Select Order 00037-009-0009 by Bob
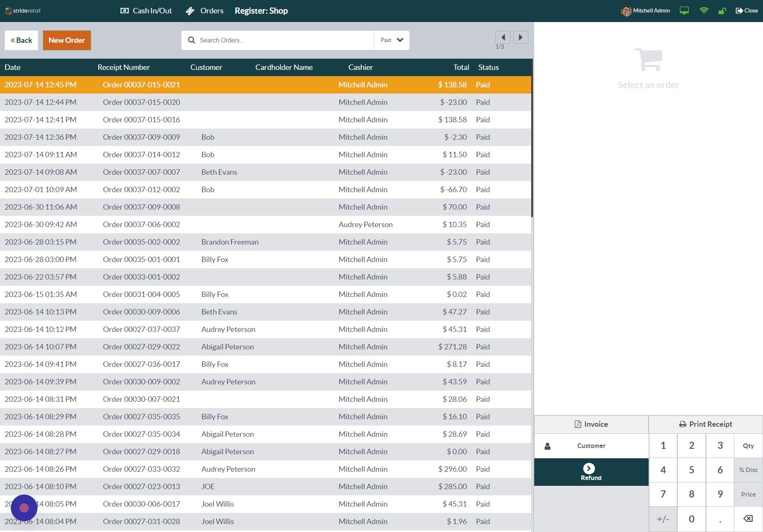This screenshot has width=763, height=532. 265,137
